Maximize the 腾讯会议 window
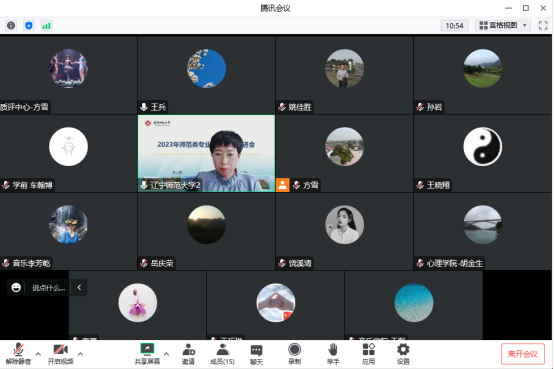 pos(526,8)
